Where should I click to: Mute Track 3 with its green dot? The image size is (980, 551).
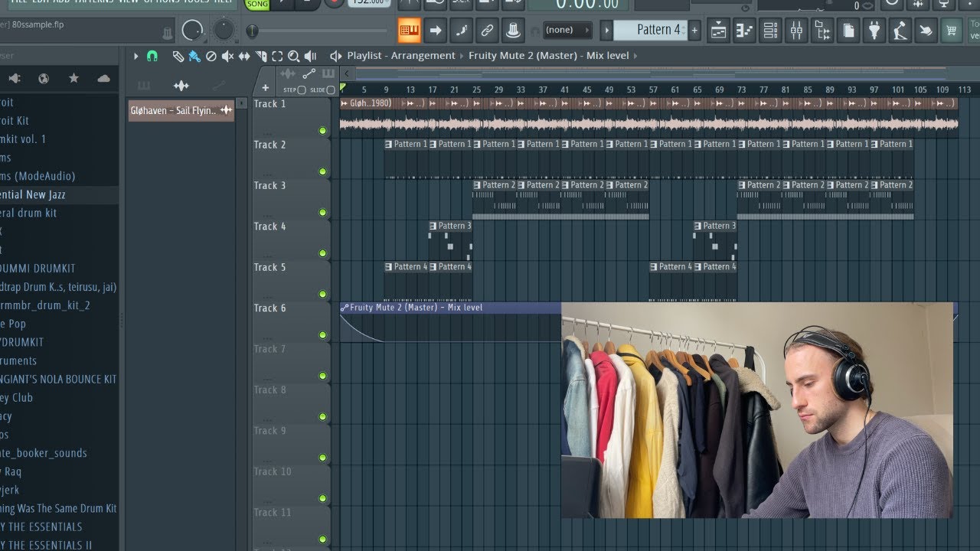pos(322,212)
